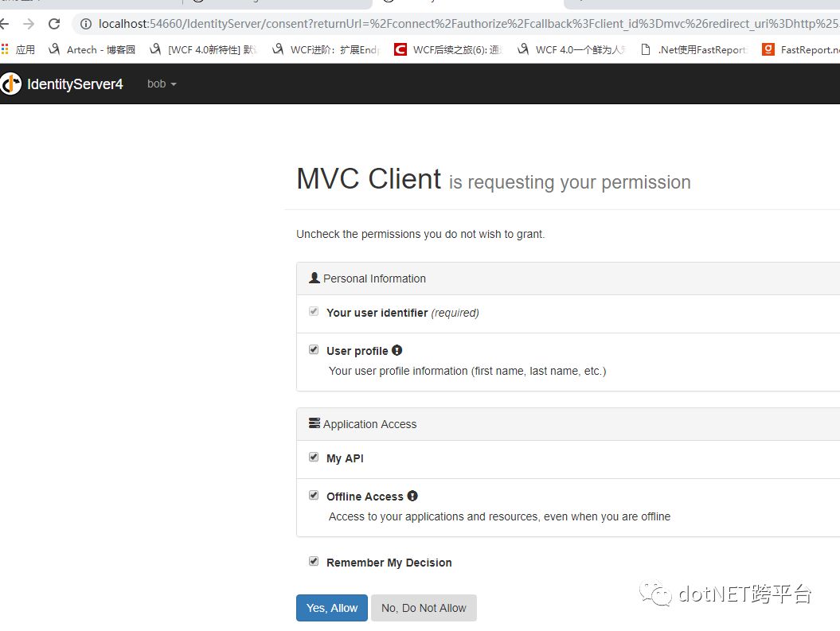The width and height of the screenshot is (840, 631).
Task: Toggle the Remember My Decision checkbox
Action: pos(314,561)
